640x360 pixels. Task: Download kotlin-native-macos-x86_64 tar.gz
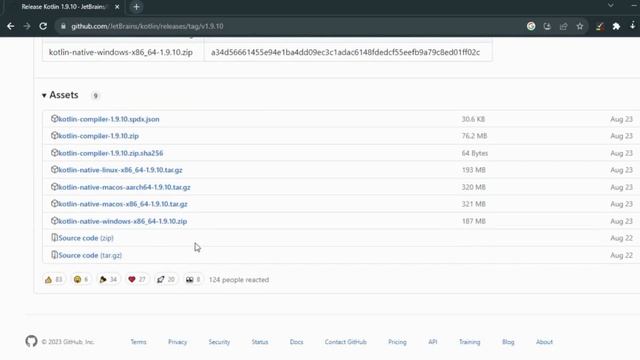pyautogui.click(x=123, y=204)
